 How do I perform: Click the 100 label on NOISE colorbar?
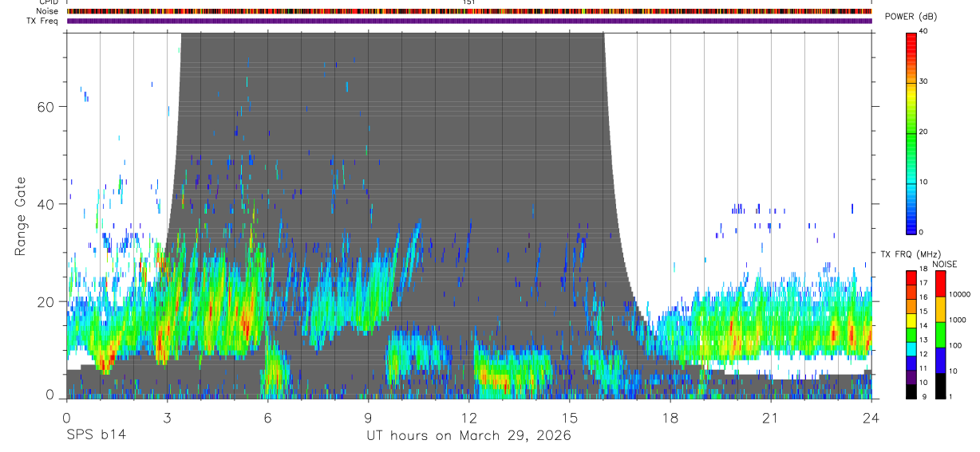coord(955,345)
